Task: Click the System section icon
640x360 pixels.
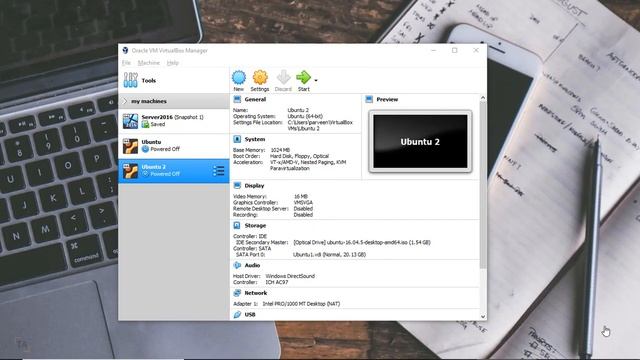Action: tap(237, 139)
